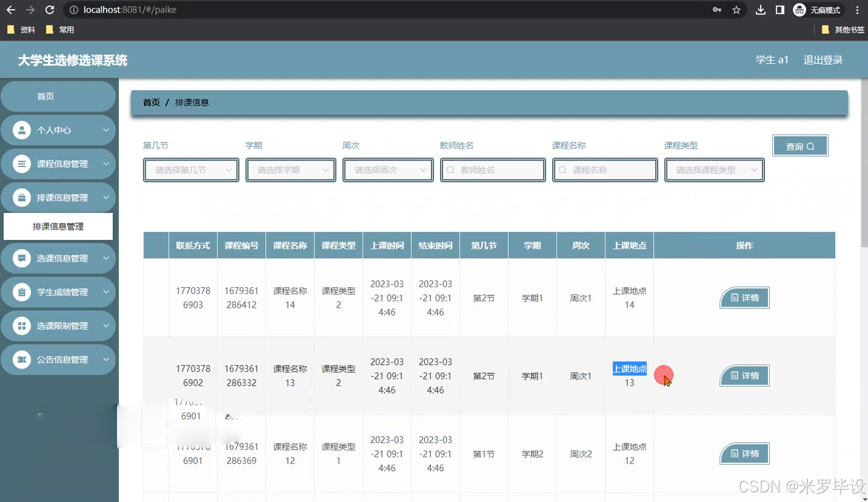Click the 大学生选修选课系统 title
Viewport: 868px width, 502px height.
pos(72,60)
